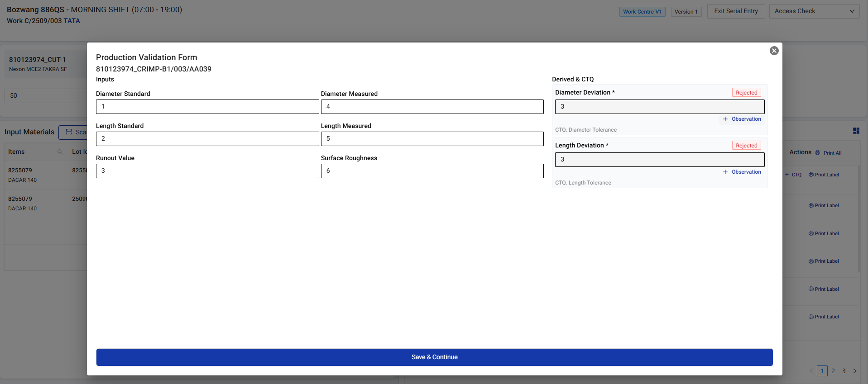Click first row Print Label link

[x=824, y=175]
